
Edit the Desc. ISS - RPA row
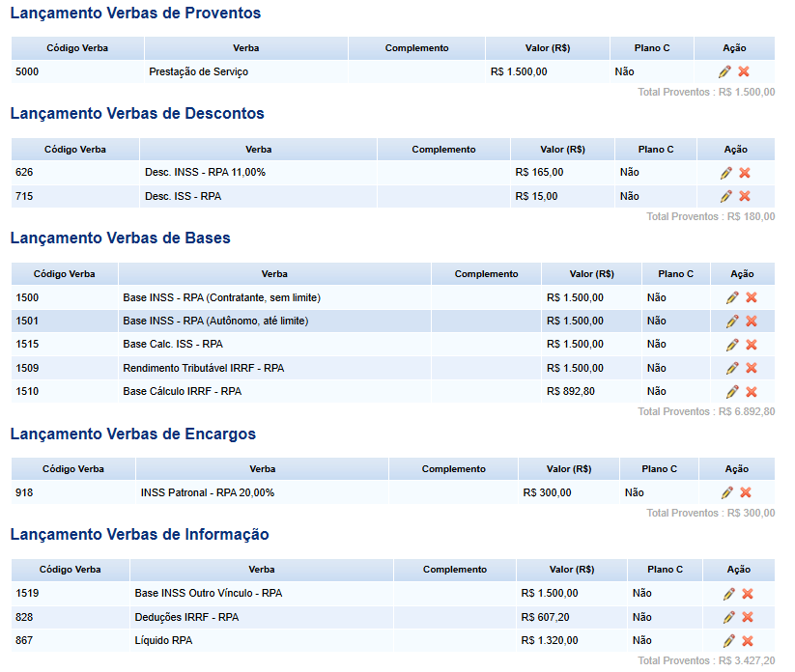[x=726, y=196]
